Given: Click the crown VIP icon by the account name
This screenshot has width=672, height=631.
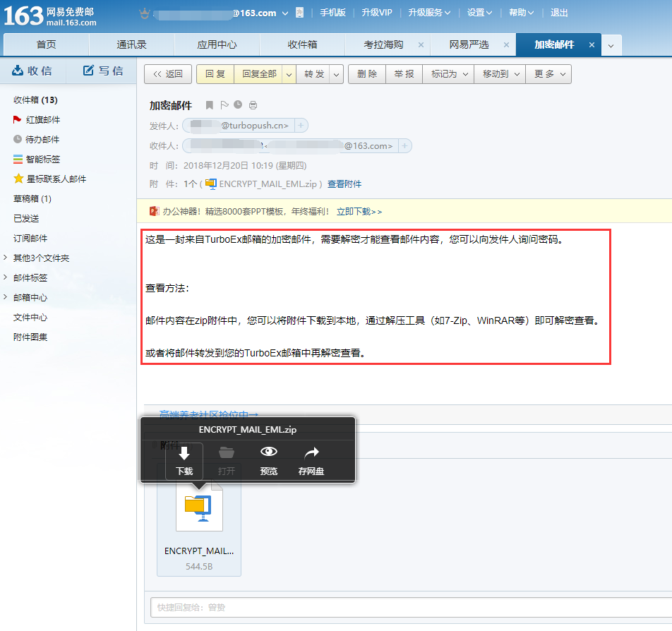Looking at the screenshot, I should (x=145, y=13).
